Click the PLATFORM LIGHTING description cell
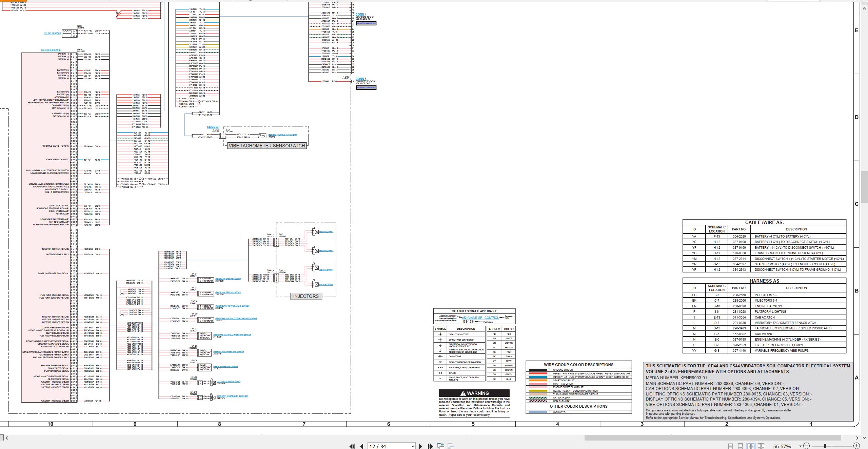Image resolution: width=868 pixels, height=449 pixels. pos(798,312)
